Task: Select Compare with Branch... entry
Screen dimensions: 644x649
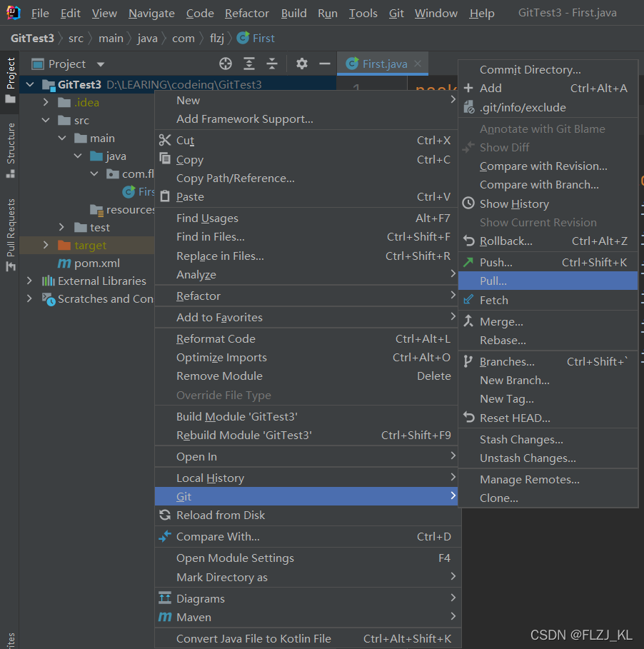Action: coord(548,185)
